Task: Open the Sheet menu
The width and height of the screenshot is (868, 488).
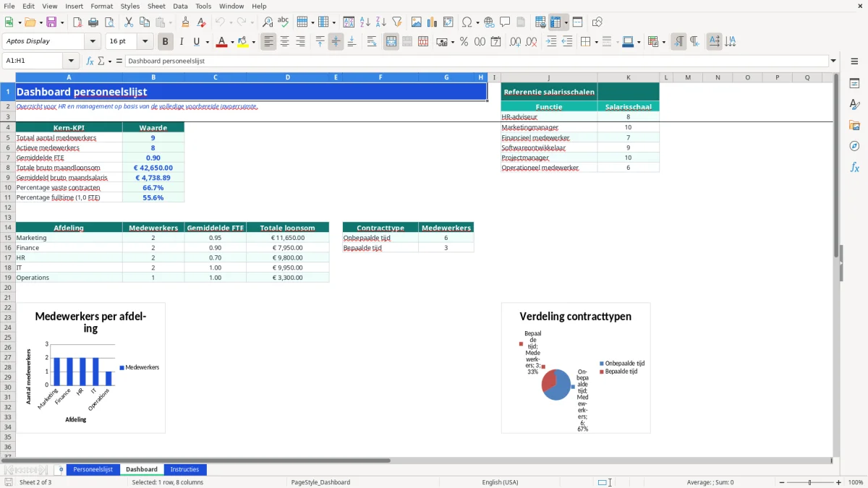Action: [x=157, y=6]
